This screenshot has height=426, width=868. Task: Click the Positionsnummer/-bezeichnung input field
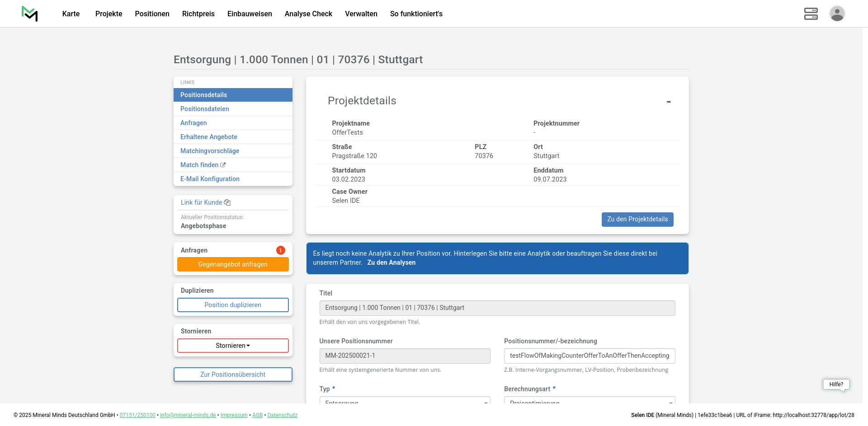click(589, 356)
